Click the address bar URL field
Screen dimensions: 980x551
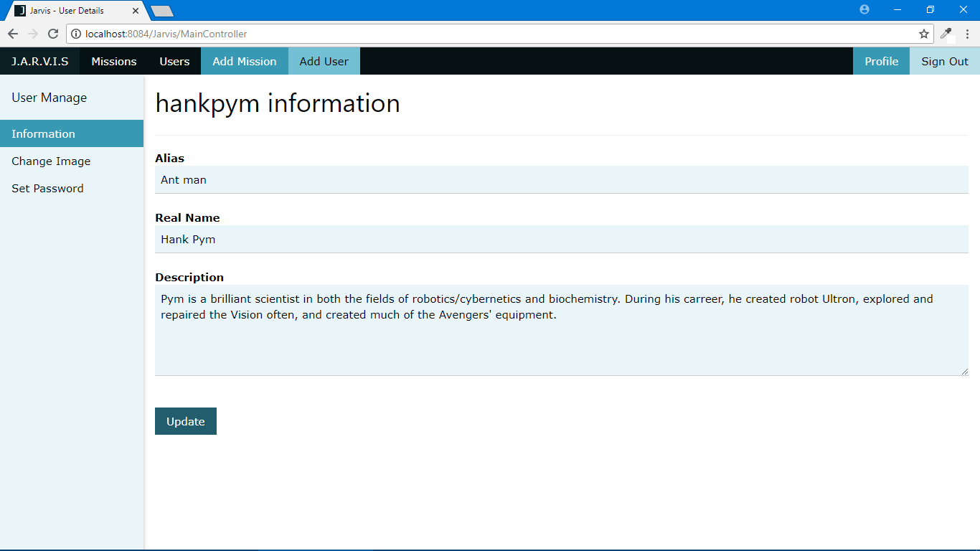point(500,34)
